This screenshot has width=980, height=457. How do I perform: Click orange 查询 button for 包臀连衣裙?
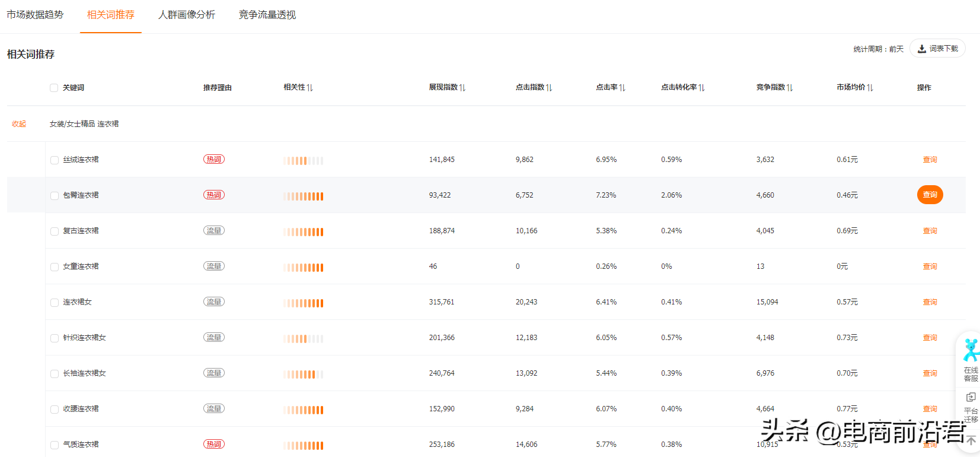[x=930, y=195]
